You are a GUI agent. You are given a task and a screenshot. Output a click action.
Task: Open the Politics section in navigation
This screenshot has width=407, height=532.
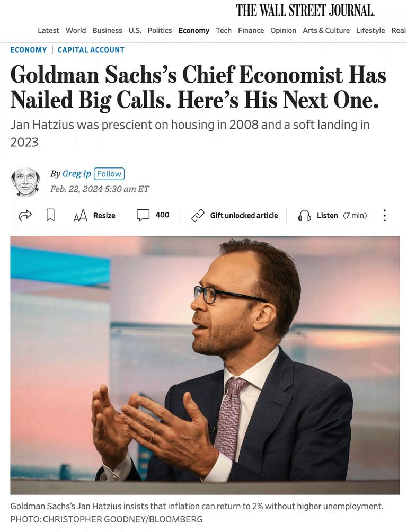tap(160, 31)
